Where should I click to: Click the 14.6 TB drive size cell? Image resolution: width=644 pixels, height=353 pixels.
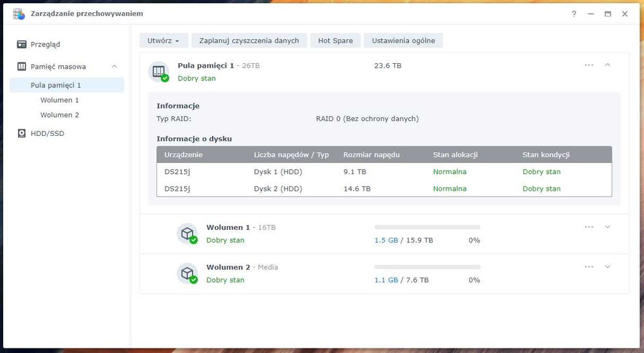(x=357, y=189)
